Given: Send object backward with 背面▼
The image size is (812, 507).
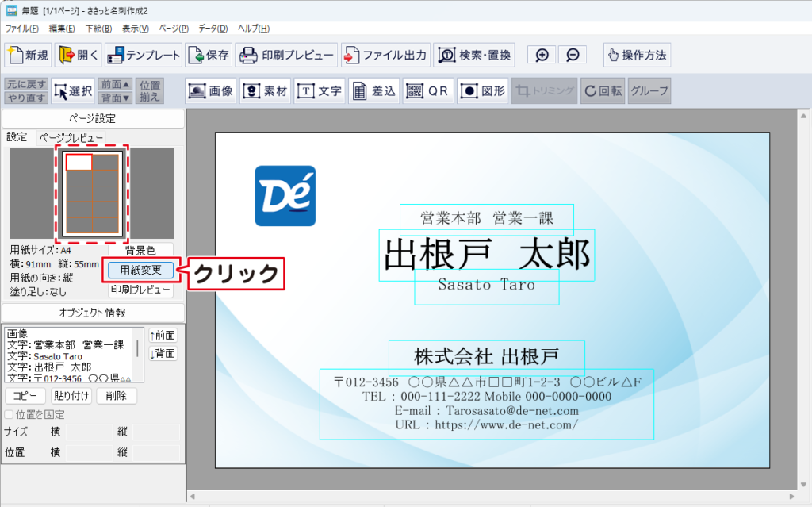Looking at the screenshot, I should point(115,98).
